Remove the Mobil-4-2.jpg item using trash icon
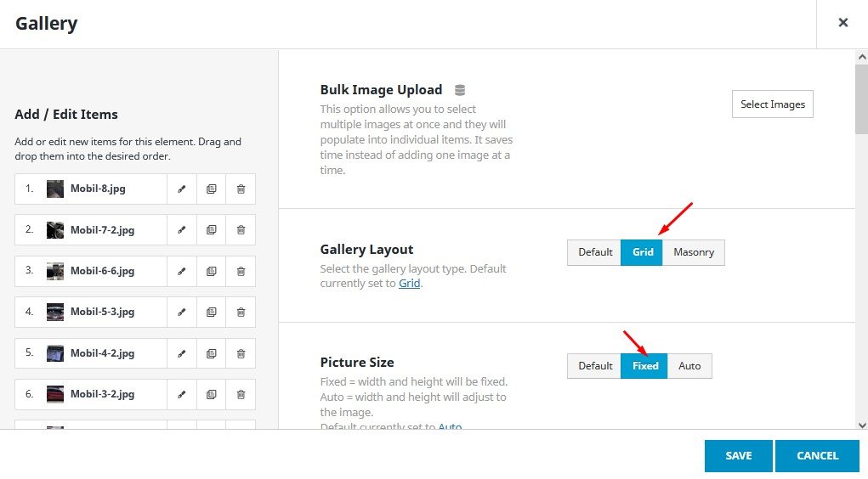The image size is (868, 479). 241,353
